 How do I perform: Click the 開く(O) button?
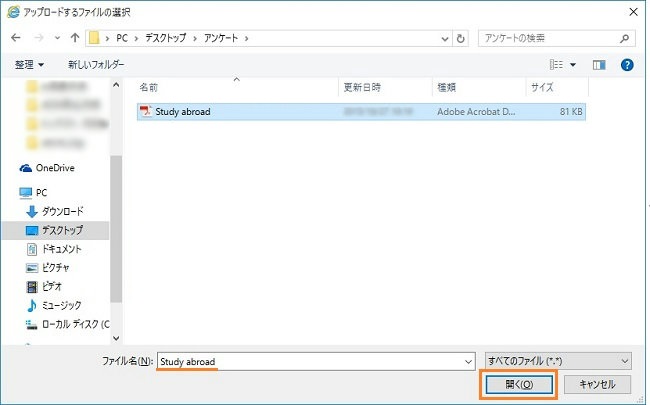518,384
